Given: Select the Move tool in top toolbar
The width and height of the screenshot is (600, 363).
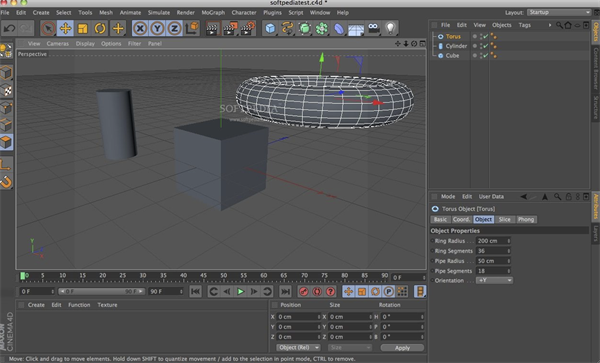Looking at the screenshot, I should click(65, 28).
